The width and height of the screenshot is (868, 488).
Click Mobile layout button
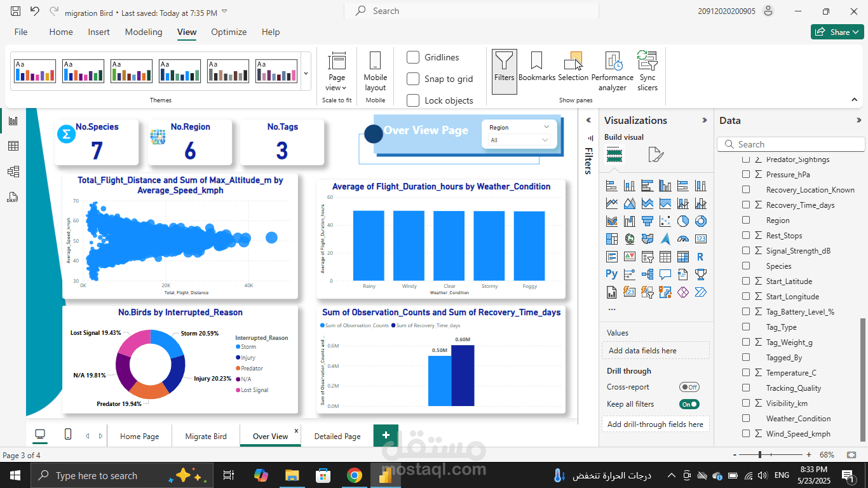click(x=375, y=72)
